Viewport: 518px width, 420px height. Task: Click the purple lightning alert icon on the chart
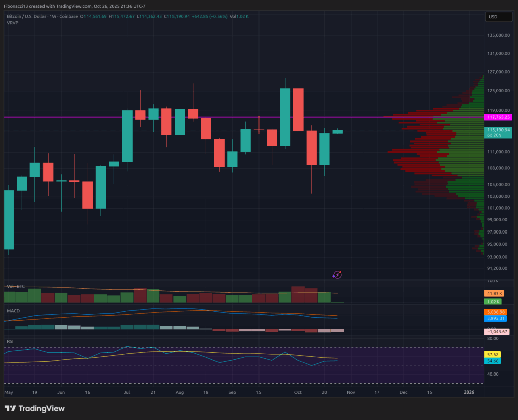pos(337,275)
